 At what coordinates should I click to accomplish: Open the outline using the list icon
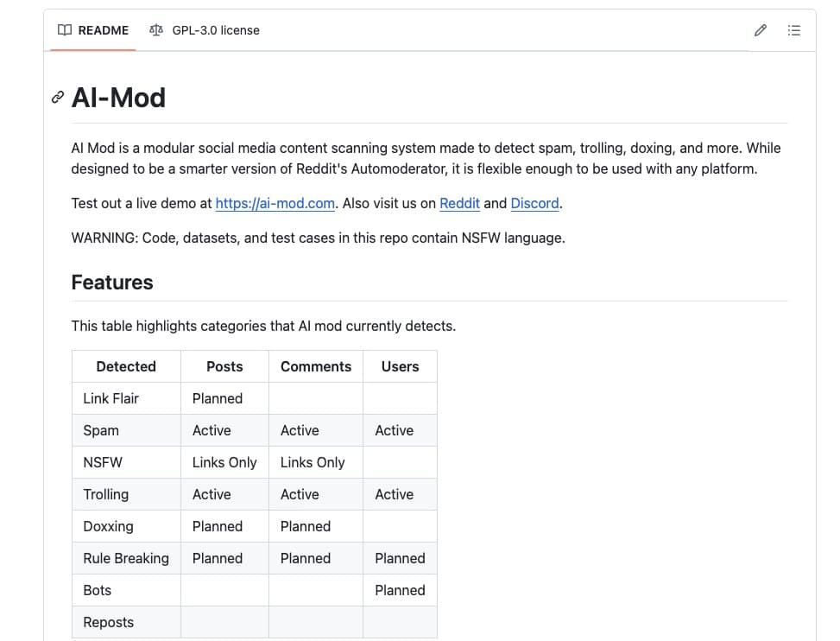[793, 29]
